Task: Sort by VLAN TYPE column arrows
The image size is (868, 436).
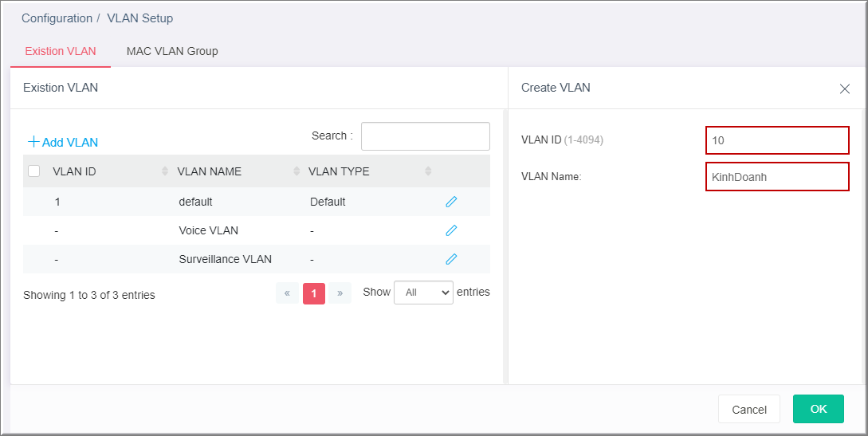Action: coord(428,171)
